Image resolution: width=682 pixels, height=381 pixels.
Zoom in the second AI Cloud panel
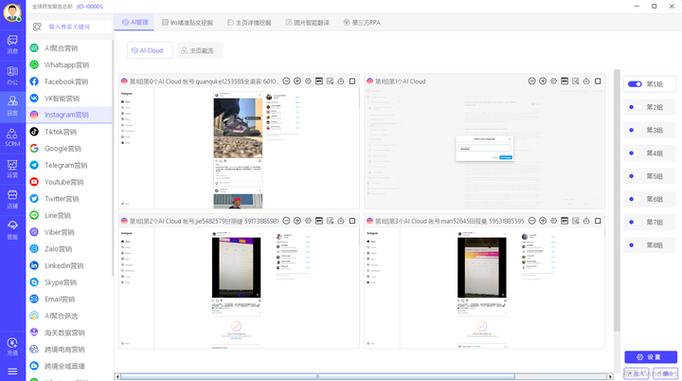click(543, 81)
